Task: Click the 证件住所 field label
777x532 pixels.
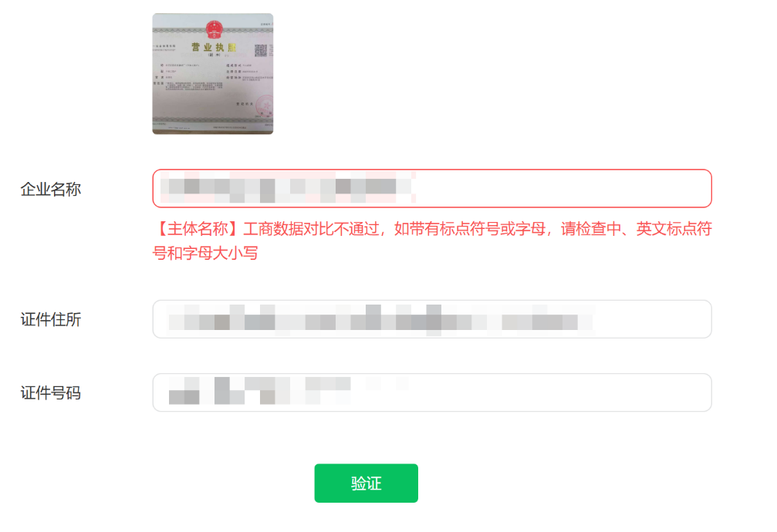Action: 51,319
